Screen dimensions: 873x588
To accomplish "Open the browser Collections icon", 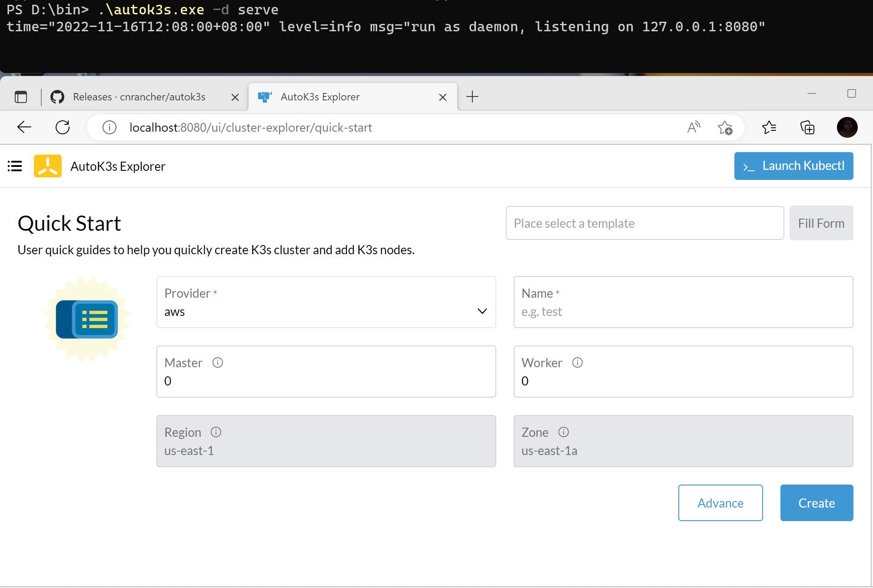I will [x=807, y=127].
